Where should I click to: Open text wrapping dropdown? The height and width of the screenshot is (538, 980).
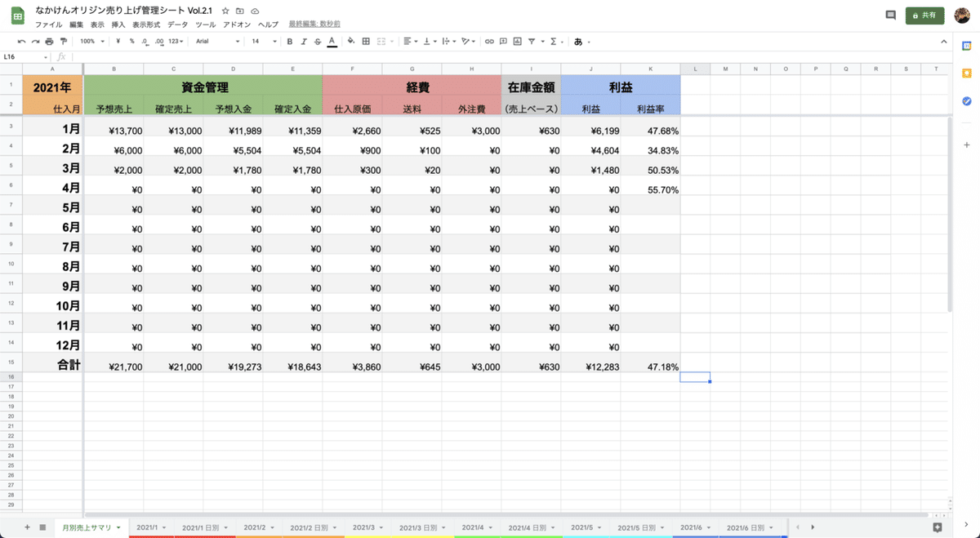click(x=448, y=41)
